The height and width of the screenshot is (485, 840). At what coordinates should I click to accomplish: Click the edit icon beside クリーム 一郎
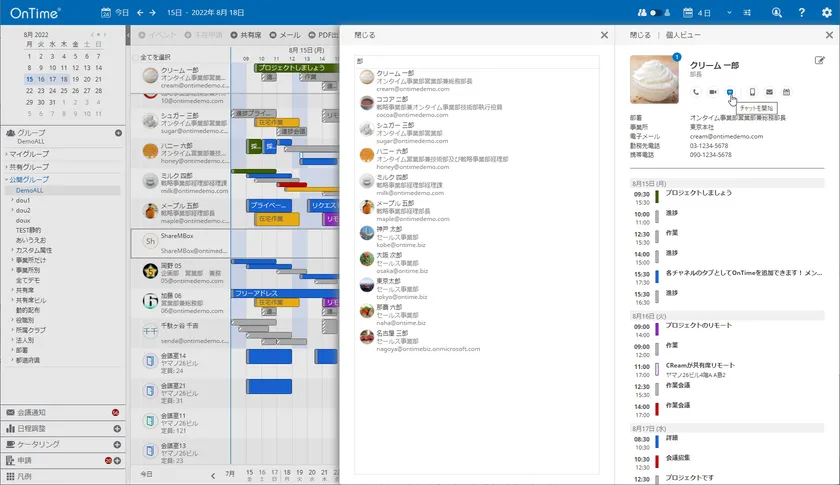click(819, 61)
